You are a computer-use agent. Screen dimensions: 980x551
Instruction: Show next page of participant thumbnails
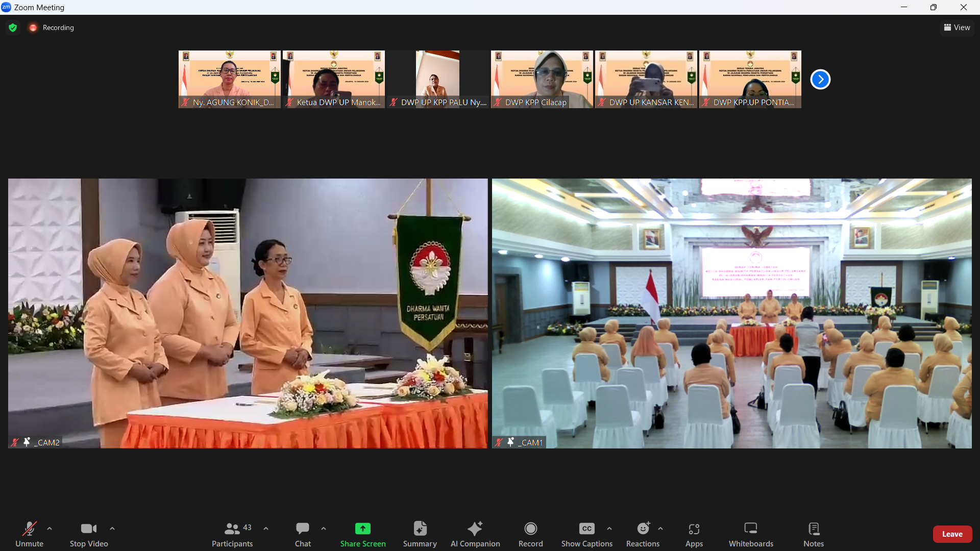820,79
